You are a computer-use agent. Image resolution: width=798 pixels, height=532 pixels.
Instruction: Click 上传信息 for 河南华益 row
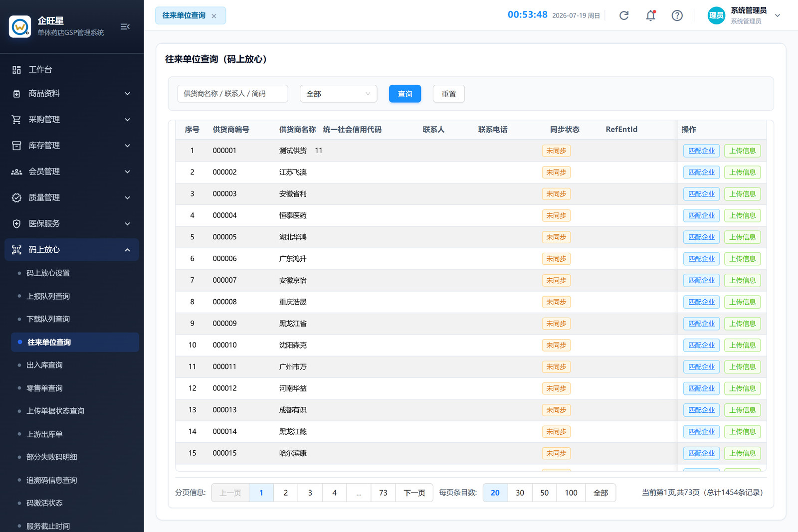742,388
